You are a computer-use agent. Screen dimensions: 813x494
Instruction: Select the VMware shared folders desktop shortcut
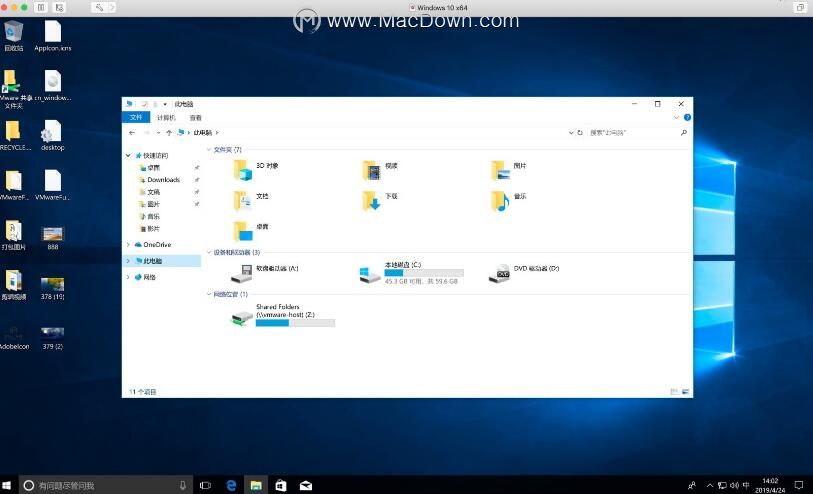pos(13,89)
